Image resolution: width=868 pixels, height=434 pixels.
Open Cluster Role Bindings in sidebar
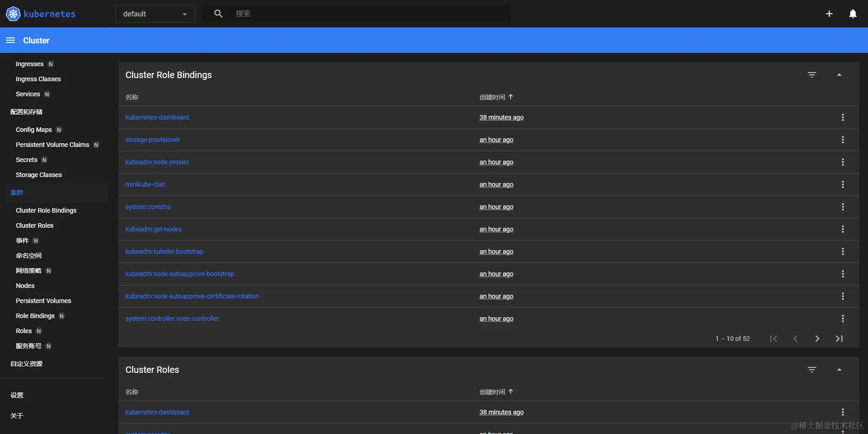(46, 210)
